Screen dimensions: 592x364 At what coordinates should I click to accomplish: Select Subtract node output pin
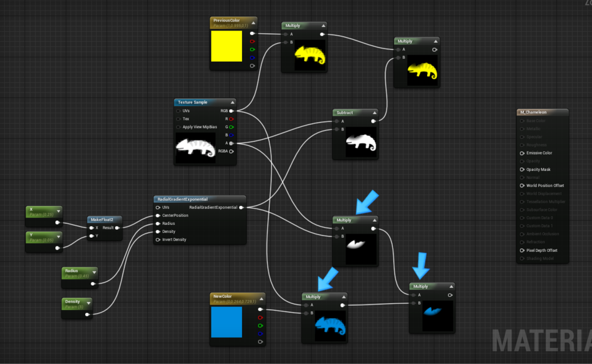pyautogui.click(x=373, y=121)
